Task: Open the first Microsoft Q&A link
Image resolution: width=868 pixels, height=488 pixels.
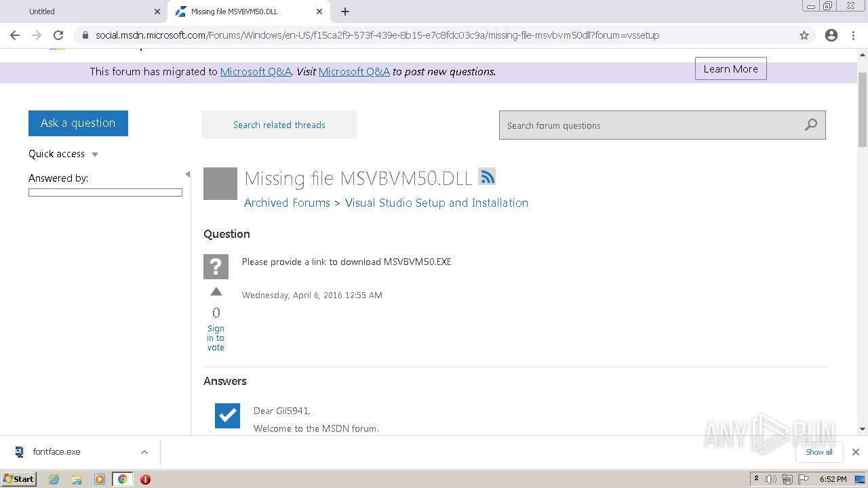Action: coord(256,71)
